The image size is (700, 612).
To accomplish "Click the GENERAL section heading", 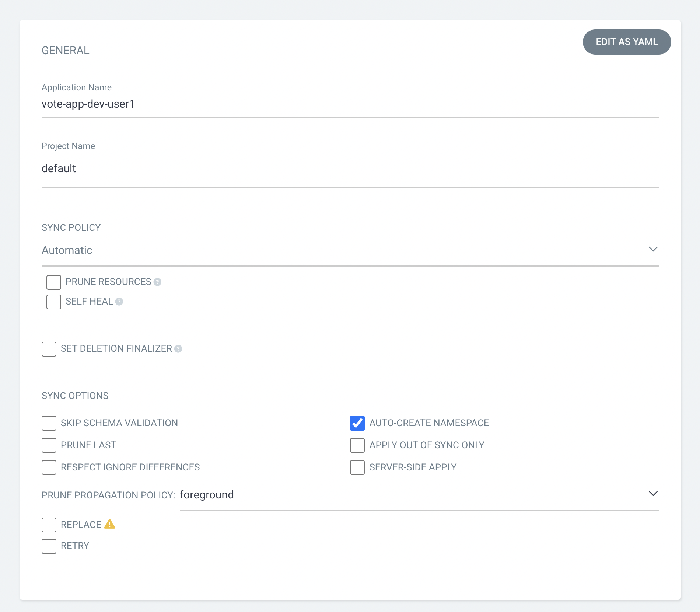I will pyautogui.click(x=66, y=51).
